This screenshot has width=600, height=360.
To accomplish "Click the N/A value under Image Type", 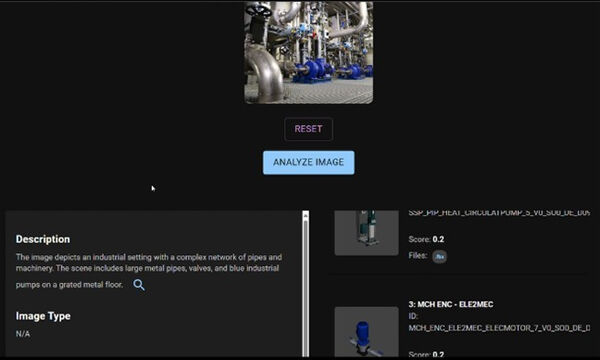I will pyautogui.click(x=23, y=334).
